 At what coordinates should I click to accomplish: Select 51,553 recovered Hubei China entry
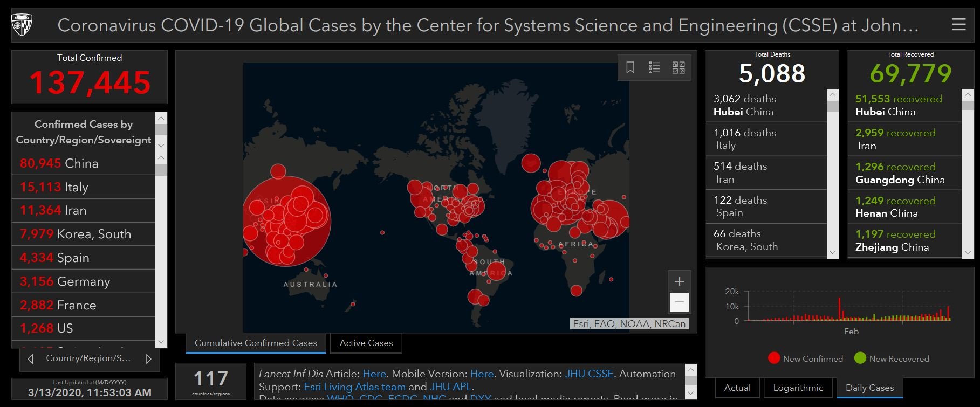904,105
